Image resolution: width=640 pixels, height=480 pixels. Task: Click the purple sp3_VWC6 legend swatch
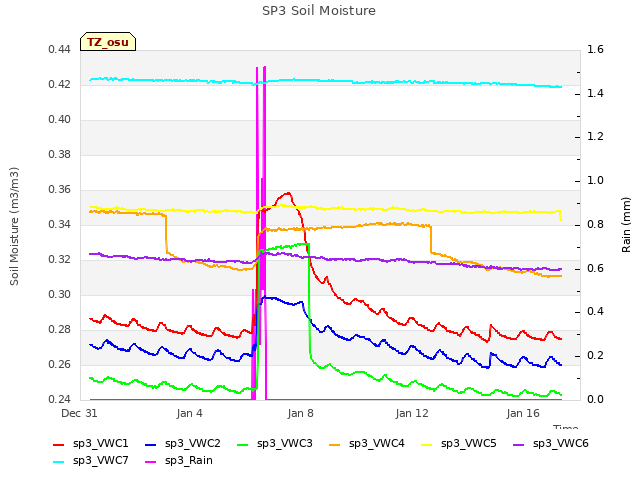(519, 444)
